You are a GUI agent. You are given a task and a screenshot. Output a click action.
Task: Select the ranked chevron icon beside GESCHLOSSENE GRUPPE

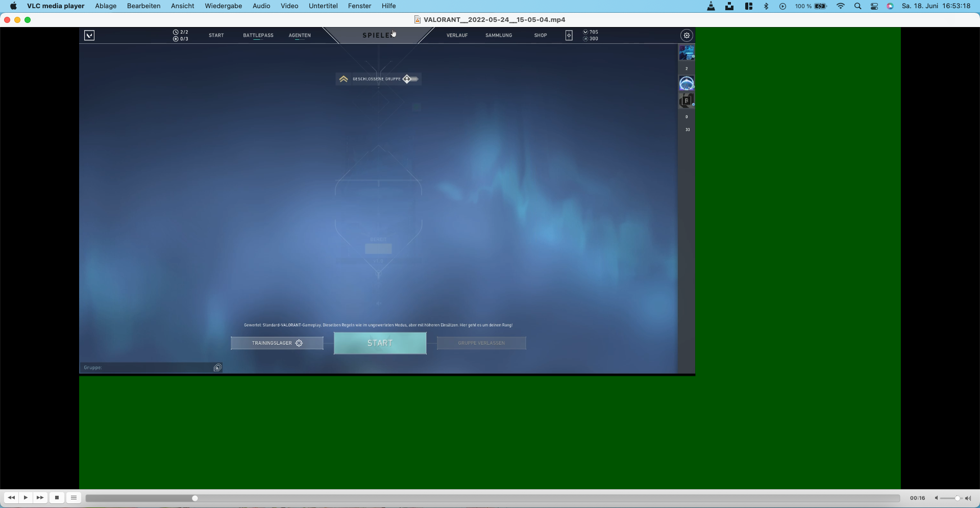tap(344, 79)
